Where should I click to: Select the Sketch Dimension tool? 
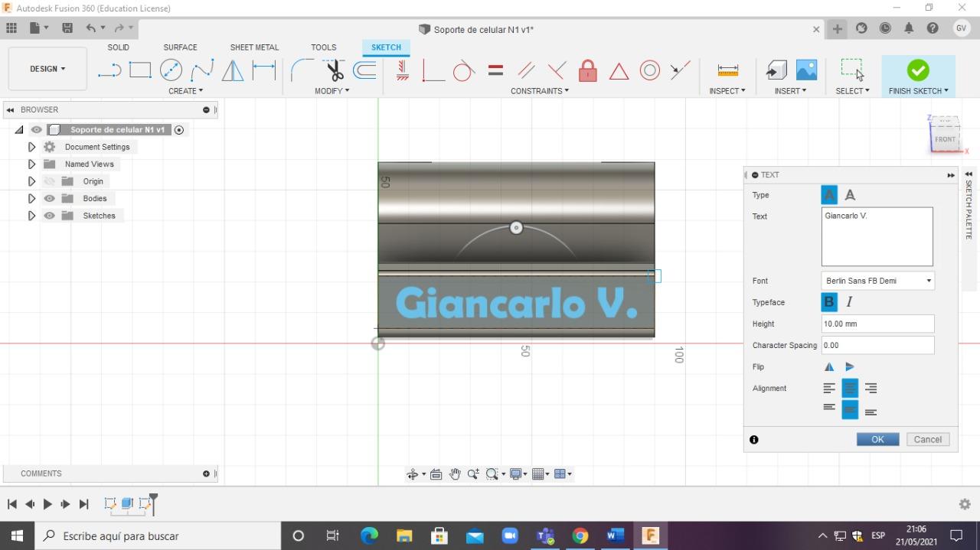point(264,70)
